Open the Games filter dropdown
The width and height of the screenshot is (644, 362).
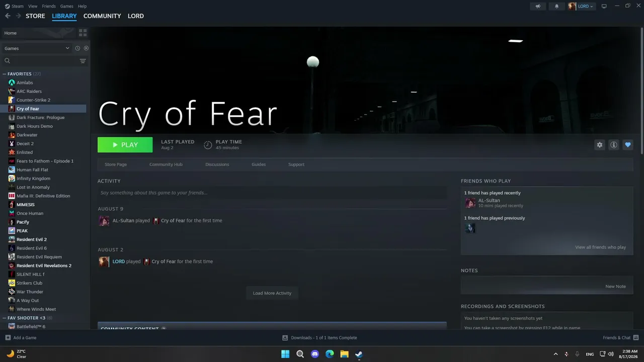pos(37,48)
